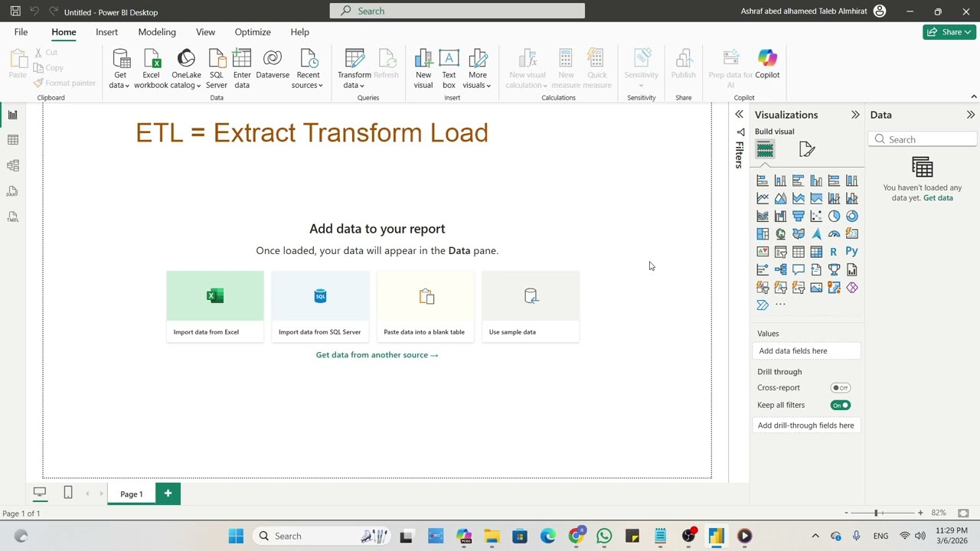
Task: Select the Map globe visual
Action: (780, 233)
